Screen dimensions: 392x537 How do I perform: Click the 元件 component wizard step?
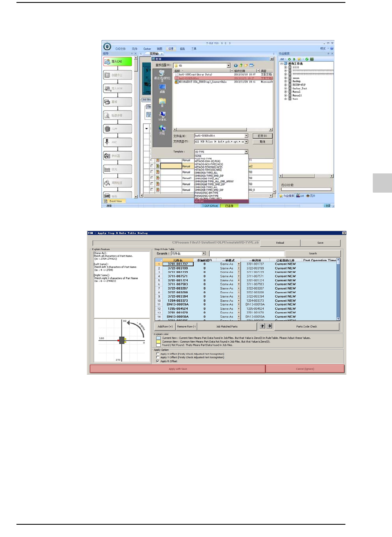coord(118,129)
